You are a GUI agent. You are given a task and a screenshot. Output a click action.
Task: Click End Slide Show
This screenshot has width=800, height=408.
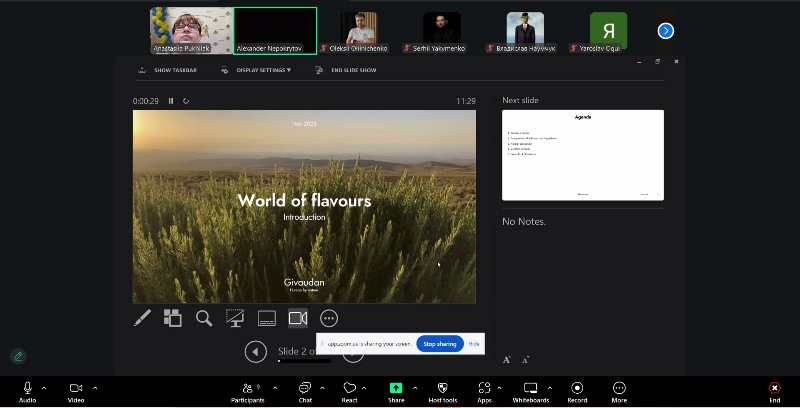click(346, 70)
